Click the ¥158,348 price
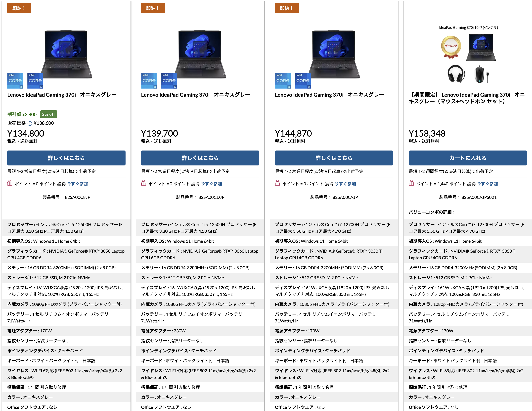Viewport: 532px width, 411px height. pyautogui.click(x=427, y=134)
